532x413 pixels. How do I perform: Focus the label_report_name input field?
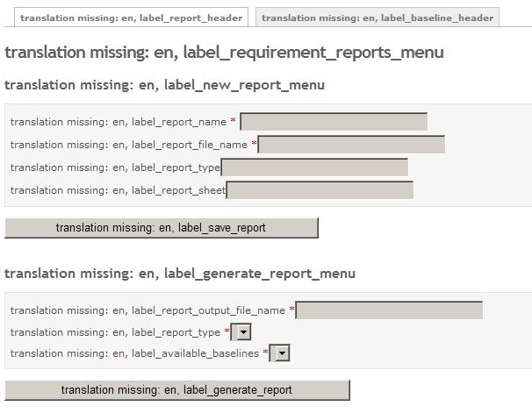pos(334,122)
